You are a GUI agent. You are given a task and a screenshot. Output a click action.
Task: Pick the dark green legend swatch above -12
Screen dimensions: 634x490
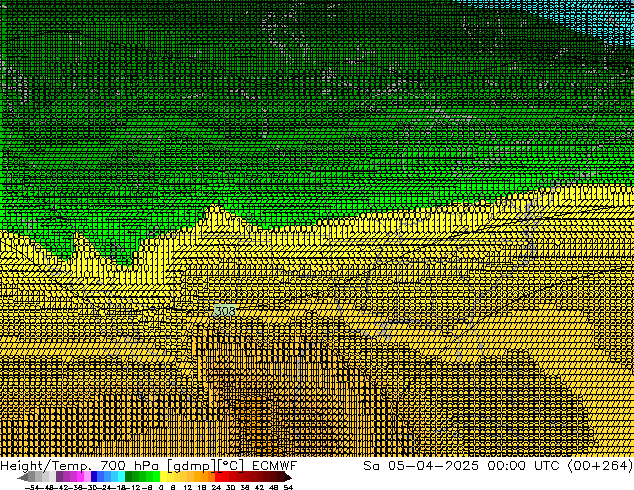(x=129, y=477)
